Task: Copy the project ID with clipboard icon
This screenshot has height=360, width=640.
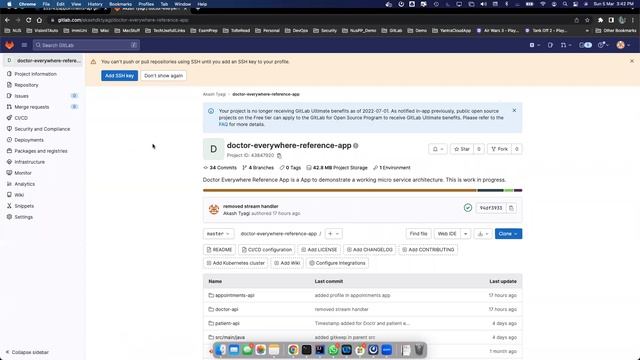Action: pyautogui.click(x=279, y=156)
